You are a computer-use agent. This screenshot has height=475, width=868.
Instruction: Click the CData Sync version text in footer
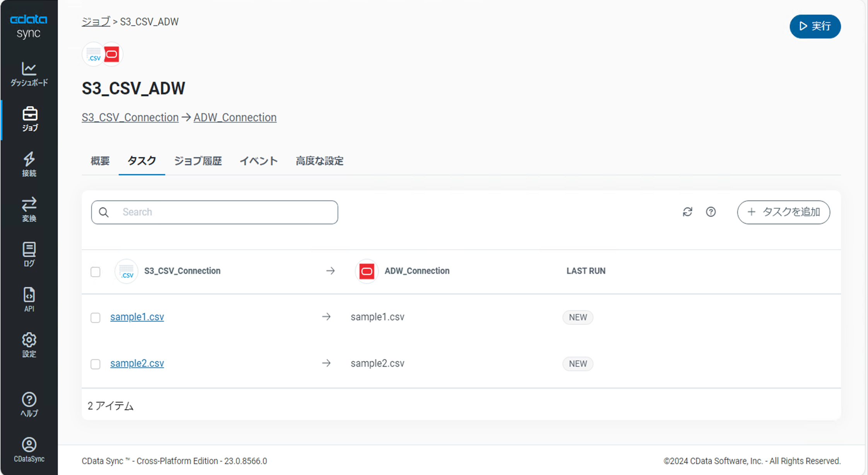[174, 461]
